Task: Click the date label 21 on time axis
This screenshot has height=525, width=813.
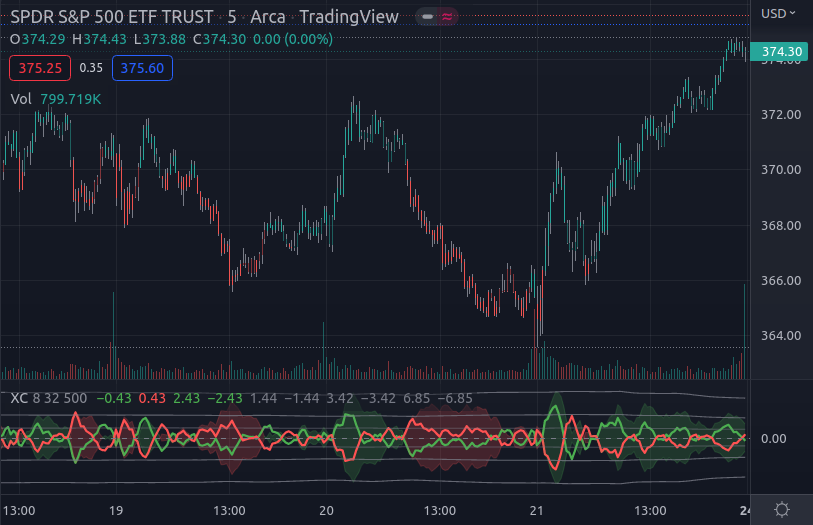Action: [537, 510]
